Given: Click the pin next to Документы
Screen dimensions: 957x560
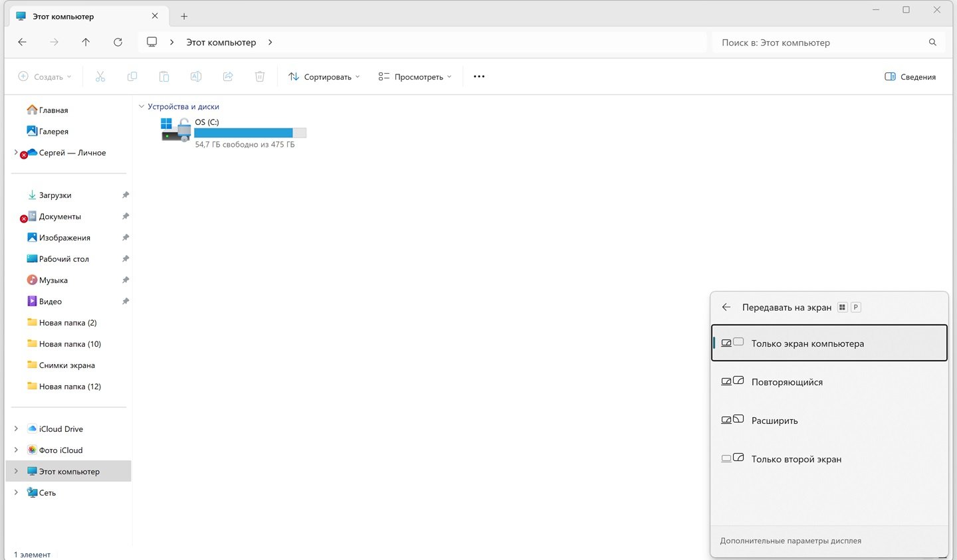Looking at the screenshot, I should pos(126,217).
